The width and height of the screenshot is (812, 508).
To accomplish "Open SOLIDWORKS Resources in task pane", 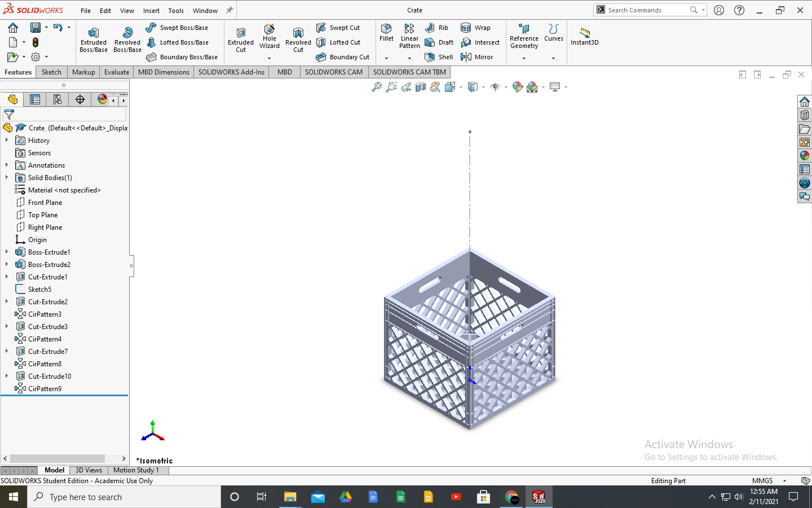I will [805, 102].
